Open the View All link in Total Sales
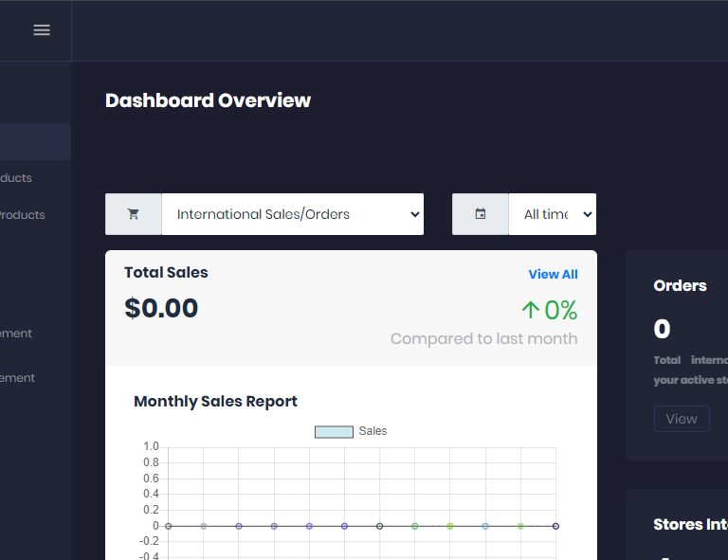 coord(553,274)
